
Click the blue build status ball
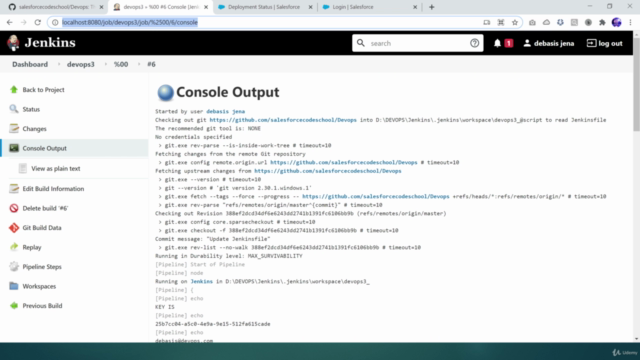[165, 93]
